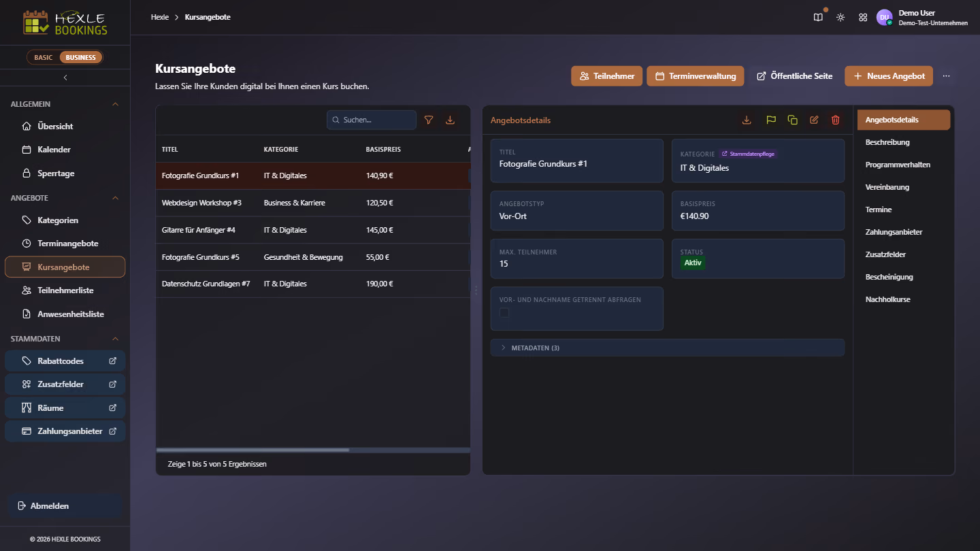Collapse the Stammdaten sidebar group
Viewport: 980px width, 551px height.
(115, 339)
